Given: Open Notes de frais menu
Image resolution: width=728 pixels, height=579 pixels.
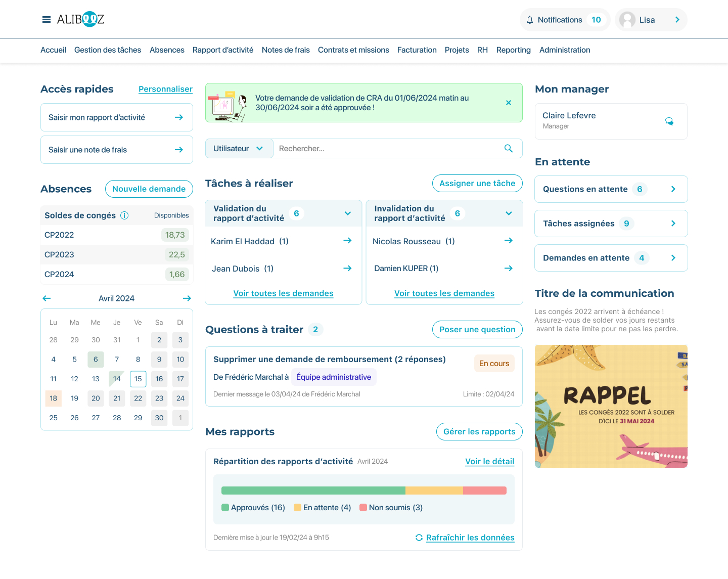Looking at the screenshot, I should [x=286, y=50].
